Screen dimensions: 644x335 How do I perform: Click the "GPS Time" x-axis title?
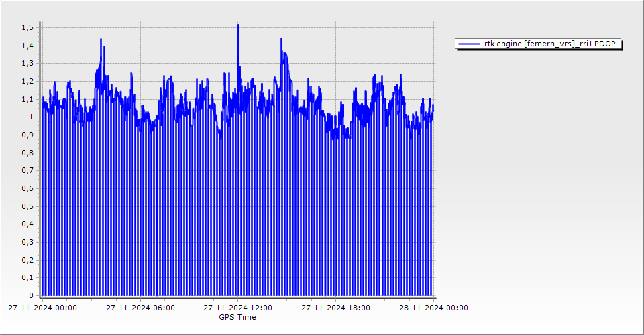237,317
